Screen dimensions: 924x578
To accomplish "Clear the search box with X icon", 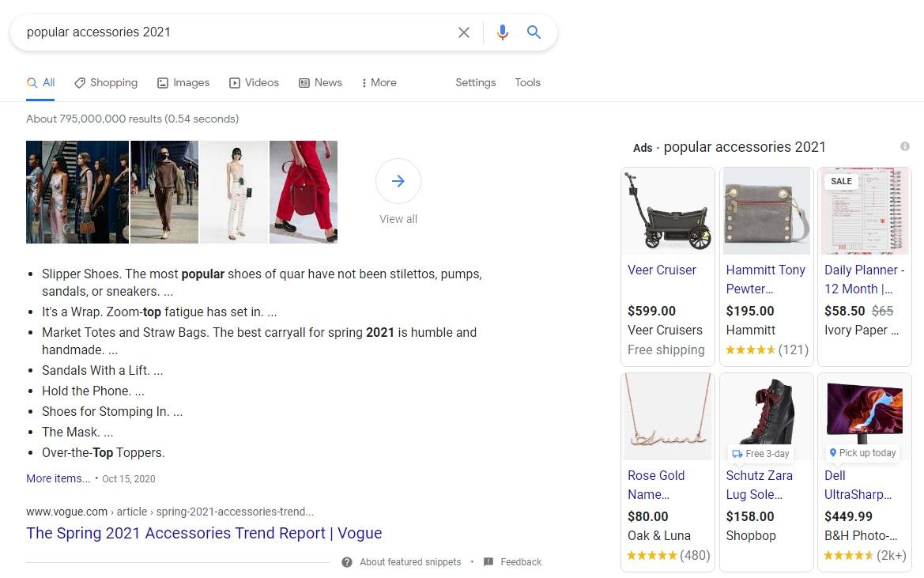I will point(464,32).
